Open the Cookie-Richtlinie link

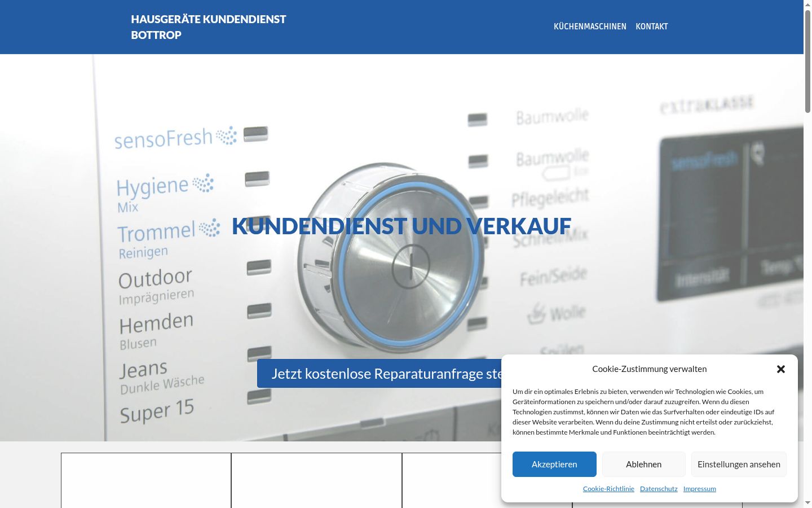point(608,489)
